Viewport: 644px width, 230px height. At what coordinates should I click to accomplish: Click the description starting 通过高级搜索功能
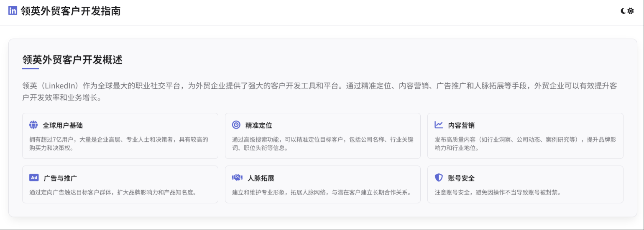click(x=323, y=144)
